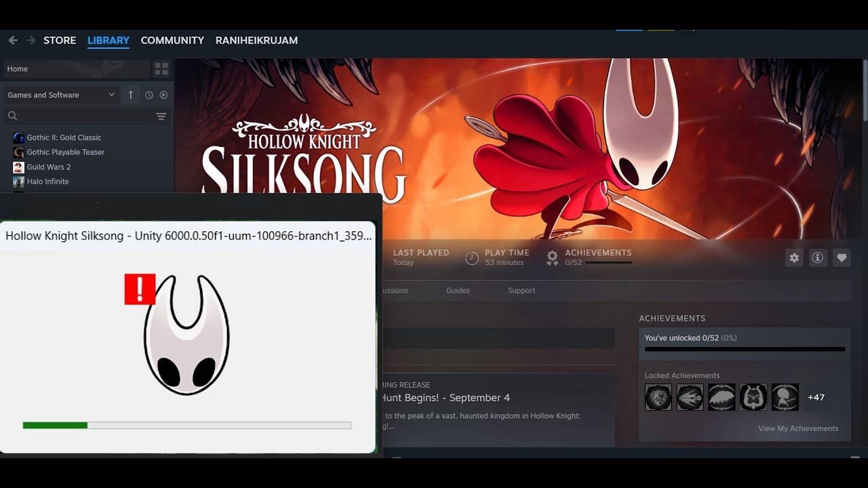
Task: Open View My Achievements link
Action: point(798,428)
